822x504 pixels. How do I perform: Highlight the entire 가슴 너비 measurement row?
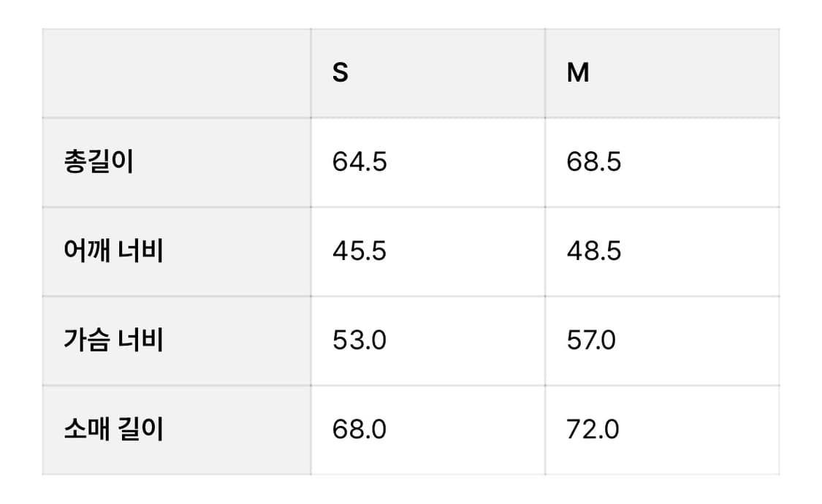[468, 340]
